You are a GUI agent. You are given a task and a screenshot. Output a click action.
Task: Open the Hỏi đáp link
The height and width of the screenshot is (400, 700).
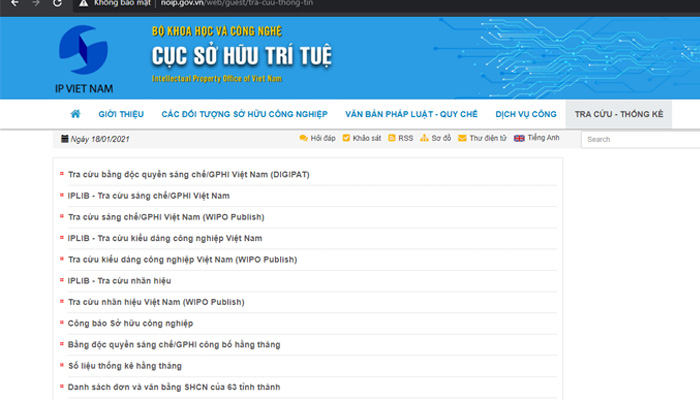pyautogui.click(x=323, y=138)
